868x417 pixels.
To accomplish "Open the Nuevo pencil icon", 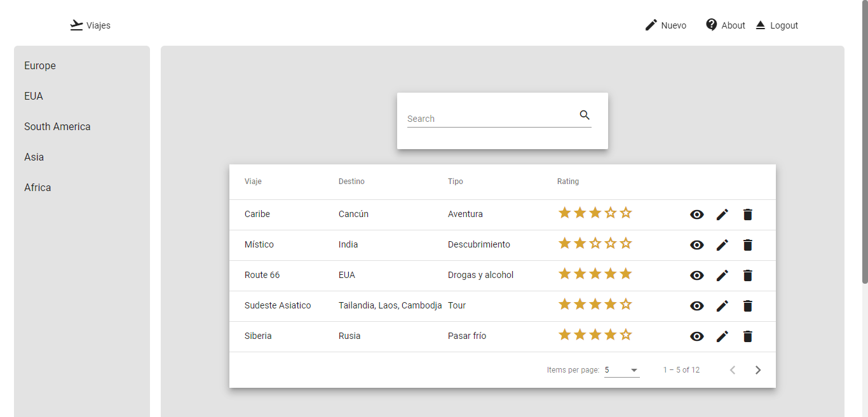I will [x=651, y=24].
